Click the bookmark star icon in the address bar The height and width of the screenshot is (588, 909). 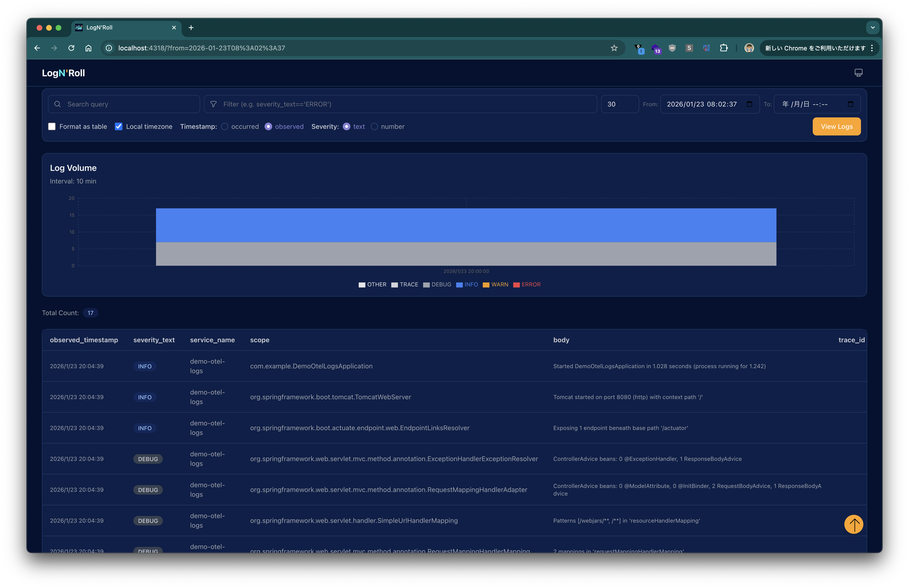614,48
